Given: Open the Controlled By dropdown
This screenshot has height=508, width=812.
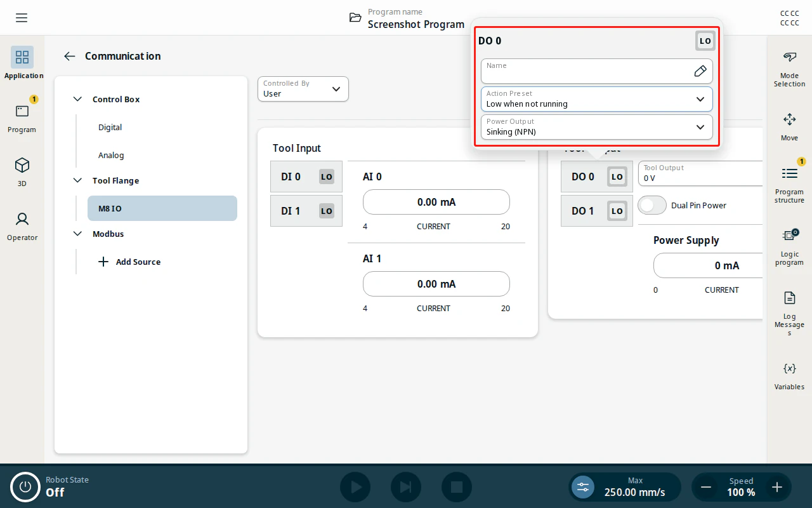Looking at the screenshot, I should pyautogui.click(x=303, y=89).
